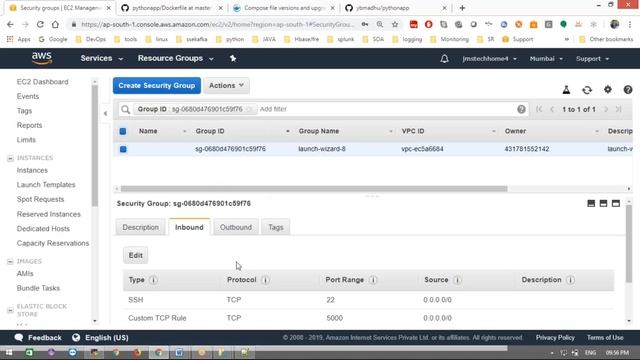Open the notifications bell
The width and height of the screenshot is (640, 360).
coord(444,59)
